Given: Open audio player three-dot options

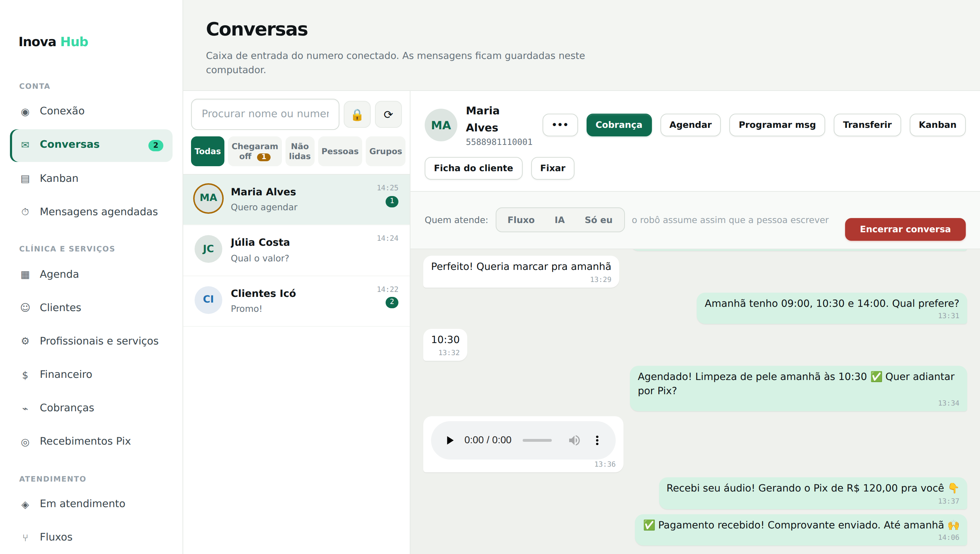Looking at the screenshot, I should pyautogui.click(x=597, y=440).
